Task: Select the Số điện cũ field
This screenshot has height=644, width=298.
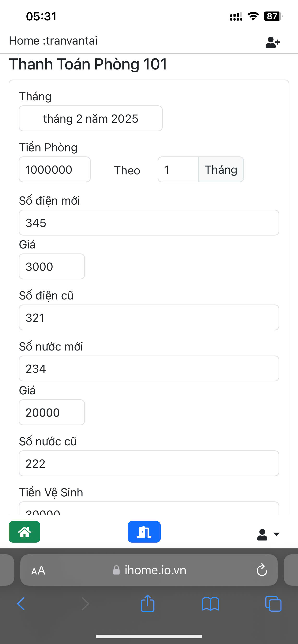Action: pyautogui.click(x=149, y=317)
